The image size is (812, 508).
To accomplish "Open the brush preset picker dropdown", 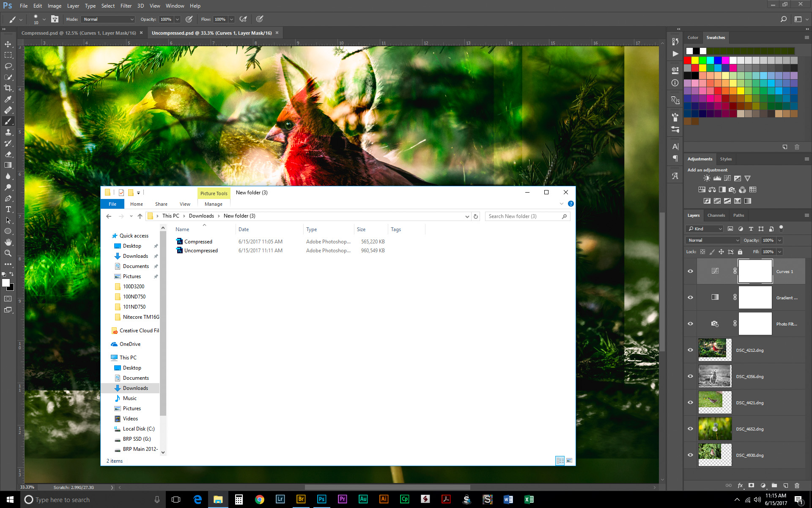I will tap(44, 19).
